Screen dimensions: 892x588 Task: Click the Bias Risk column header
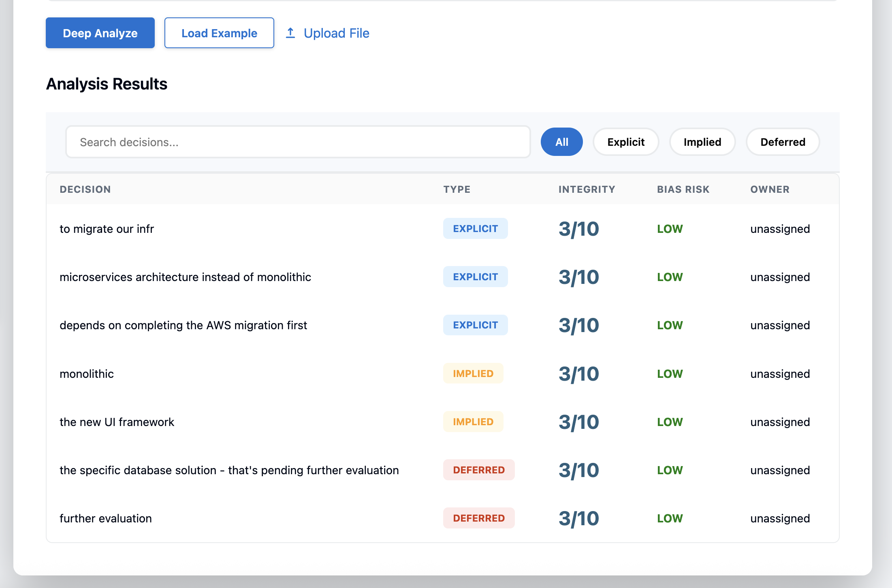coord(683,190)
